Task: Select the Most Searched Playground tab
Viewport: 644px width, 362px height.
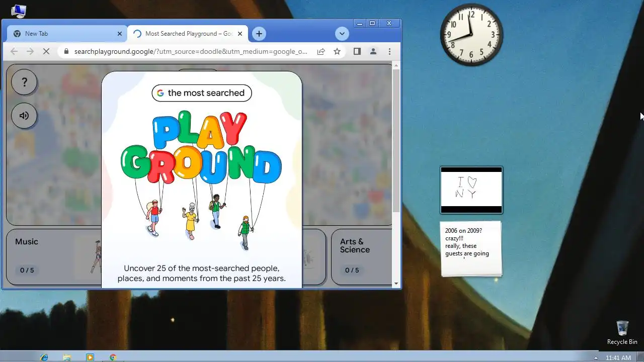Action: tap(187, 34)
